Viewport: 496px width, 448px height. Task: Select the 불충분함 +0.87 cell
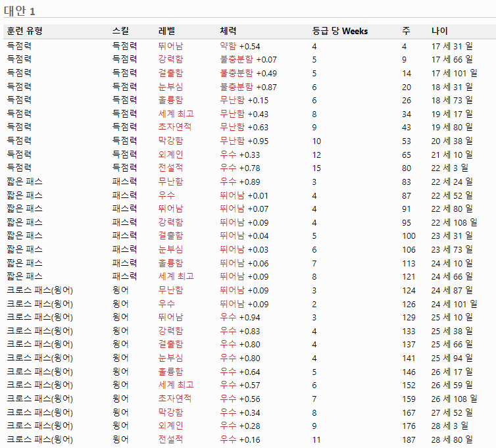tap(248, 87)
